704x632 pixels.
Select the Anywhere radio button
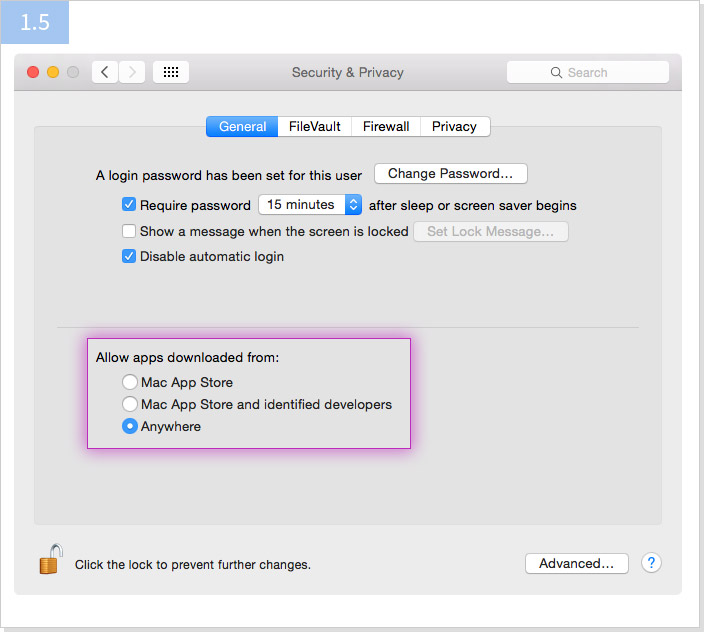[130, 426]
